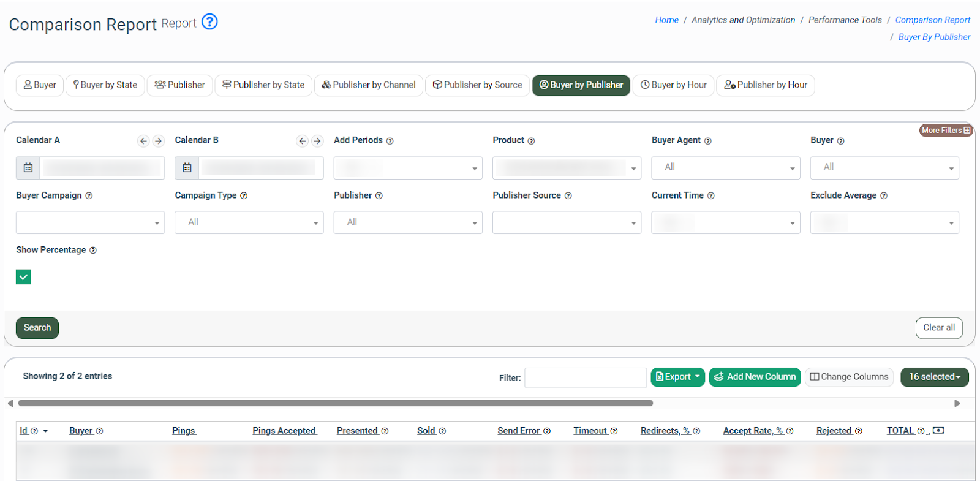Image resolution: width=980 pixels, height=481 pixels.
Task: Open the 16 selected columns dropdown
Action: click(934, 377)
